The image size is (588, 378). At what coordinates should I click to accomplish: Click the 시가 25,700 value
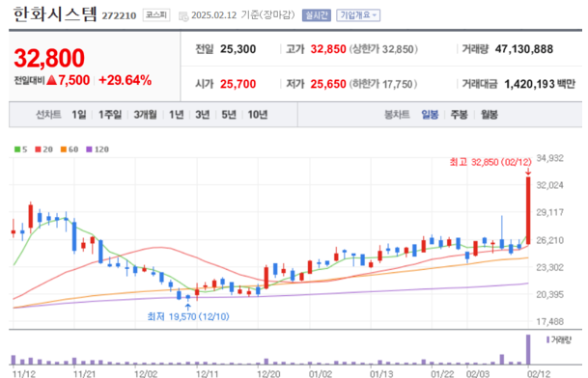point(238,84)
